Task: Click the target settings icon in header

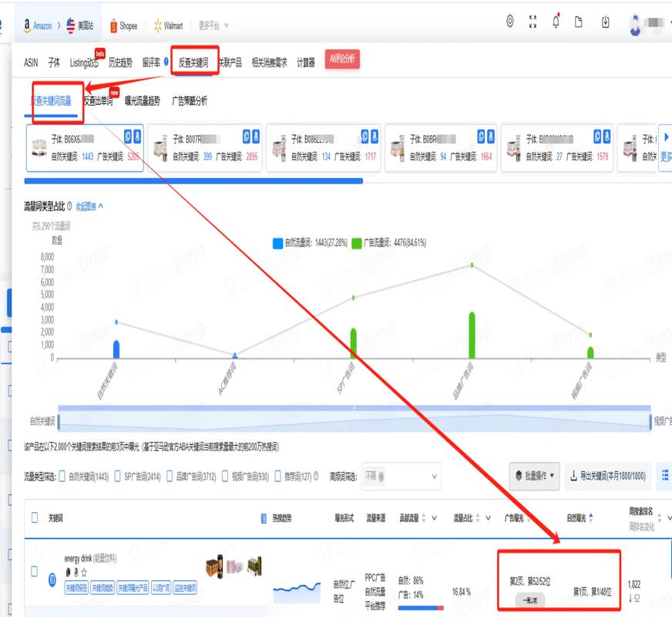Action: [509, 22]
